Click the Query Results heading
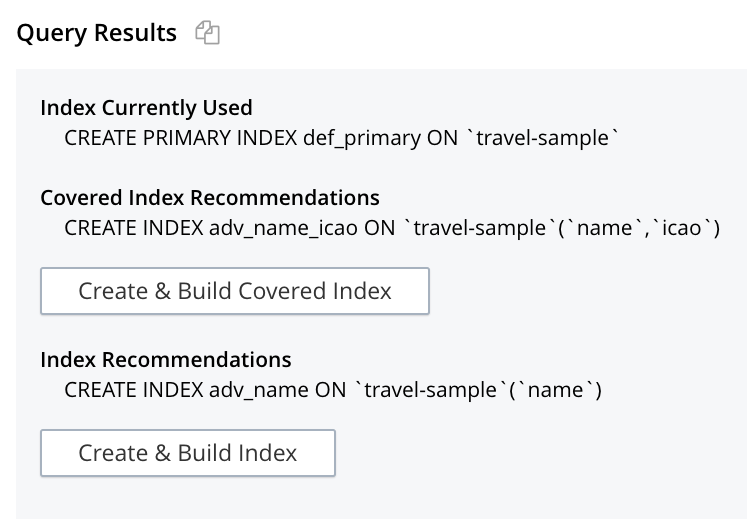This screenshot has height=519, width=747. point(97,33)
